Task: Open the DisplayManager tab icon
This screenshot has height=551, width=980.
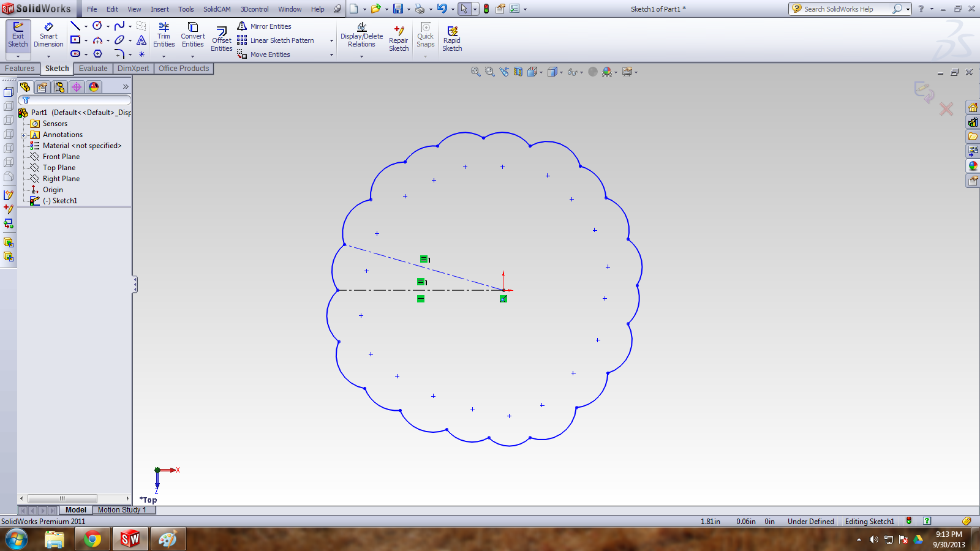Action: coord(94,87)
